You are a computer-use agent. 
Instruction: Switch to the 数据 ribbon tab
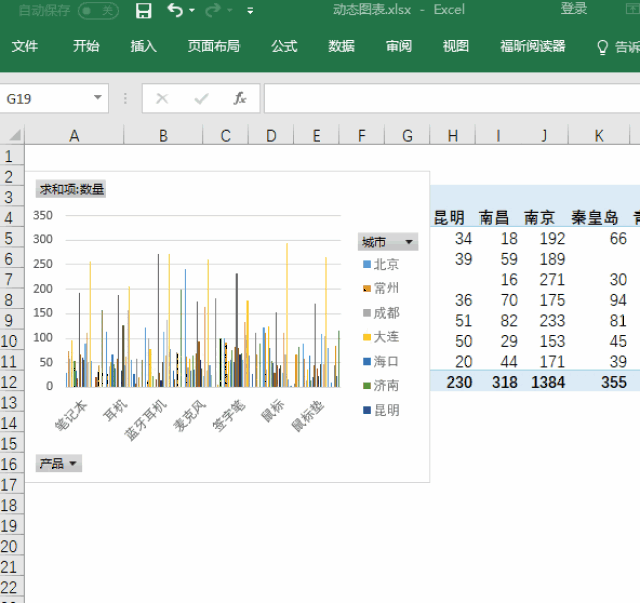[x=341, y=46]
